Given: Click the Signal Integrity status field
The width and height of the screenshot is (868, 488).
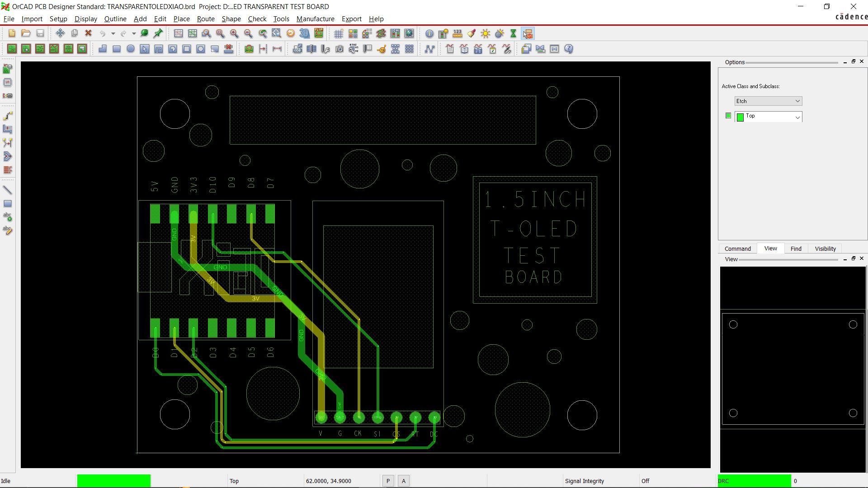Looking at the screenshot, I should [x=585, y=481].
